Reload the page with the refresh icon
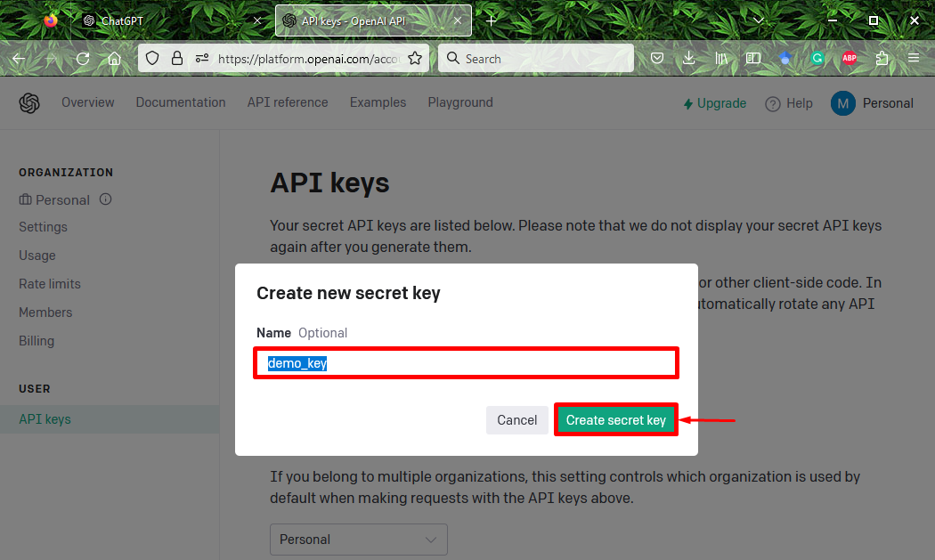The width and height of the screenshot is (935, 560). (x=83, y=59)
